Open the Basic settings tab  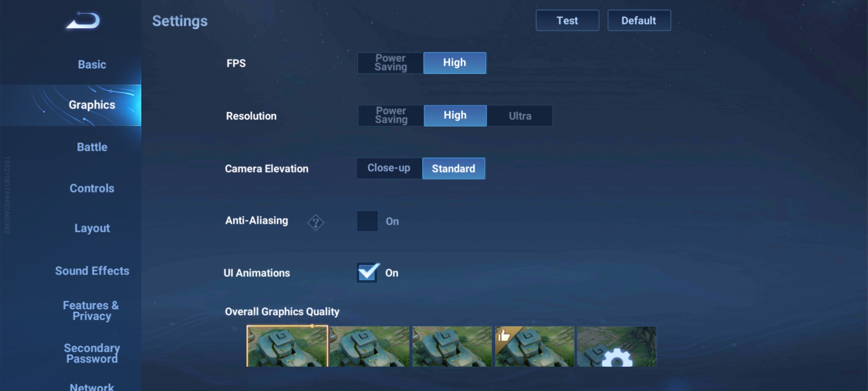click(x=92, y=64)
